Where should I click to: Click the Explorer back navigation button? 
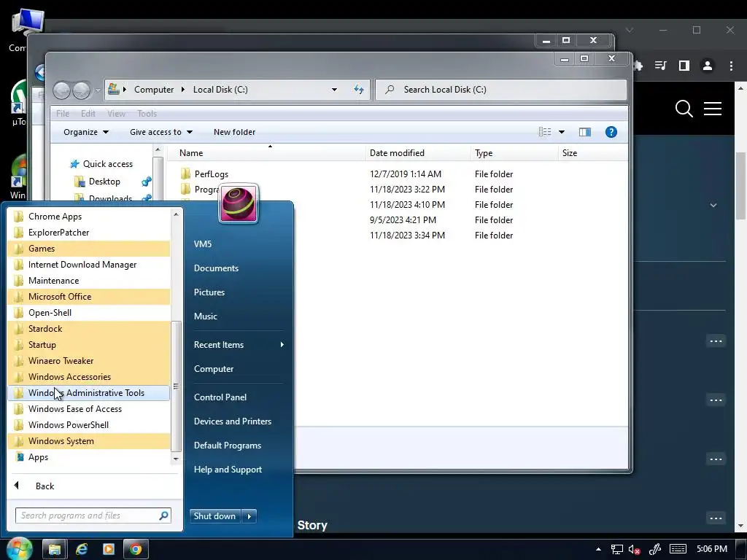[x=61, y=90]
